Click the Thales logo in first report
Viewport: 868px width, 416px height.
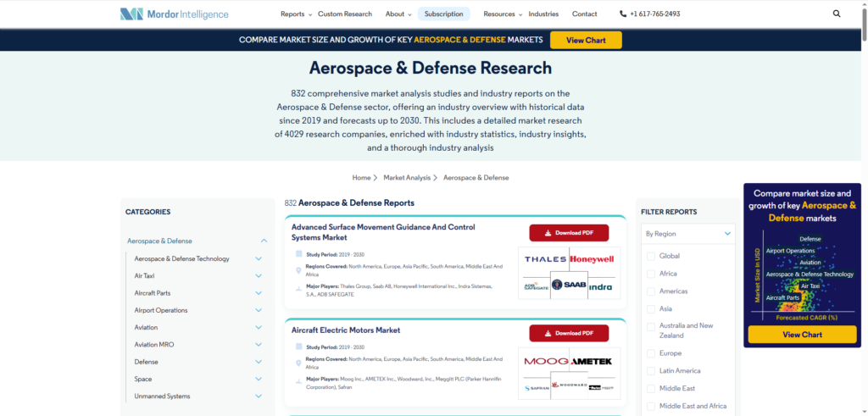[545, 259]
